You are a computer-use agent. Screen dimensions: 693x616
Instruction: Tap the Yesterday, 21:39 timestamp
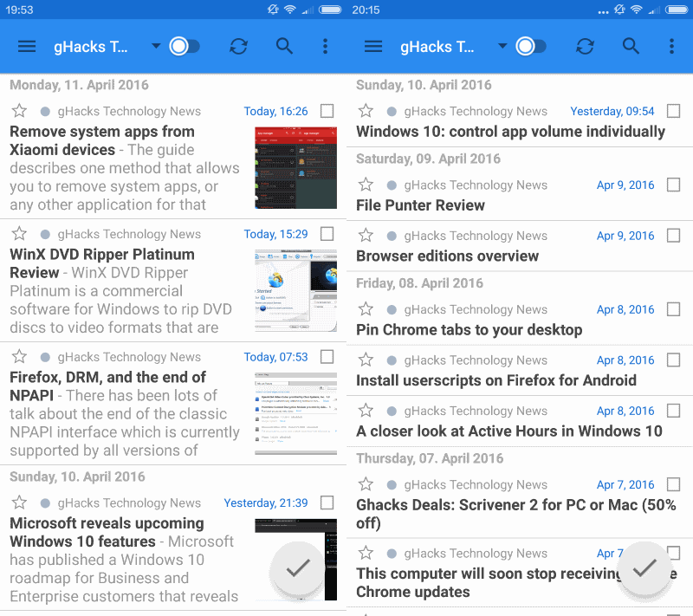tap(266, 503)
